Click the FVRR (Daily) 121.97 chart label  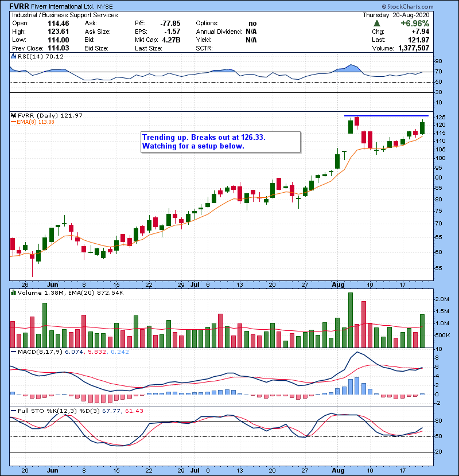[x=50, y=115]
